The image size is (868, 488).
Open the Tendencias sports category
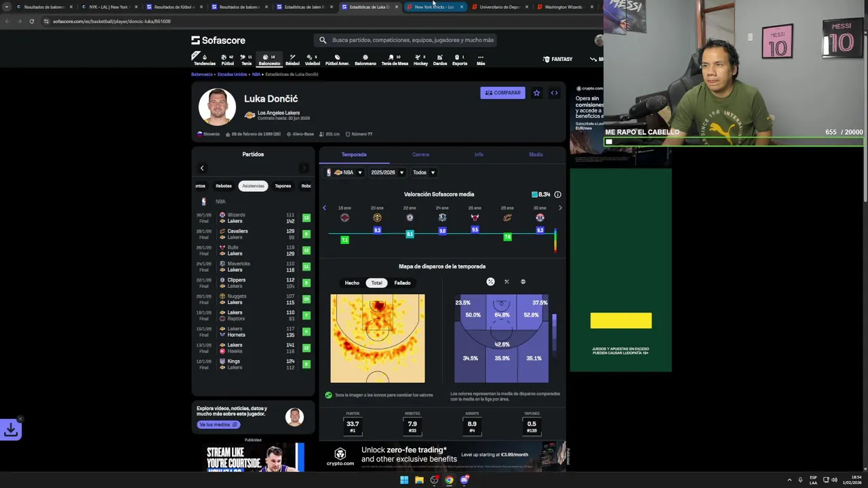pyautogui.click(x=204, y=60)
